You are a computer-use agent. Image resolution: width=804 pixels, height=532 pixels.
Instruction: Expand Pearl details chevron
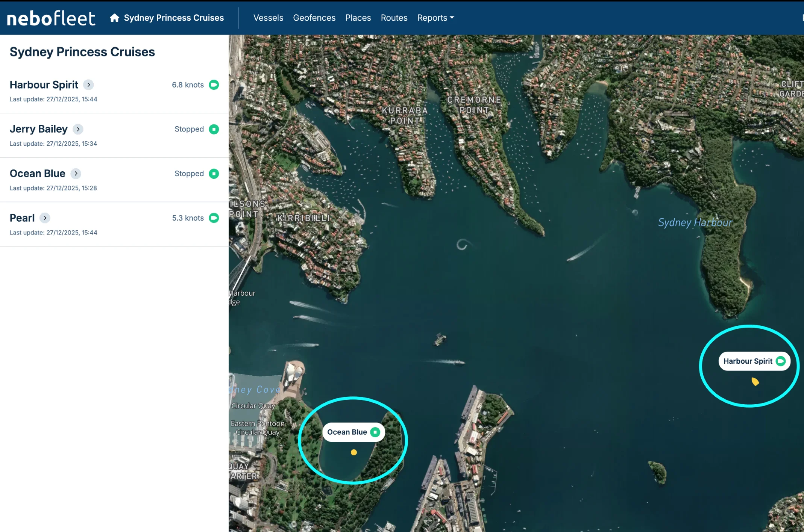pyautogui.click(x=45, y=218)
